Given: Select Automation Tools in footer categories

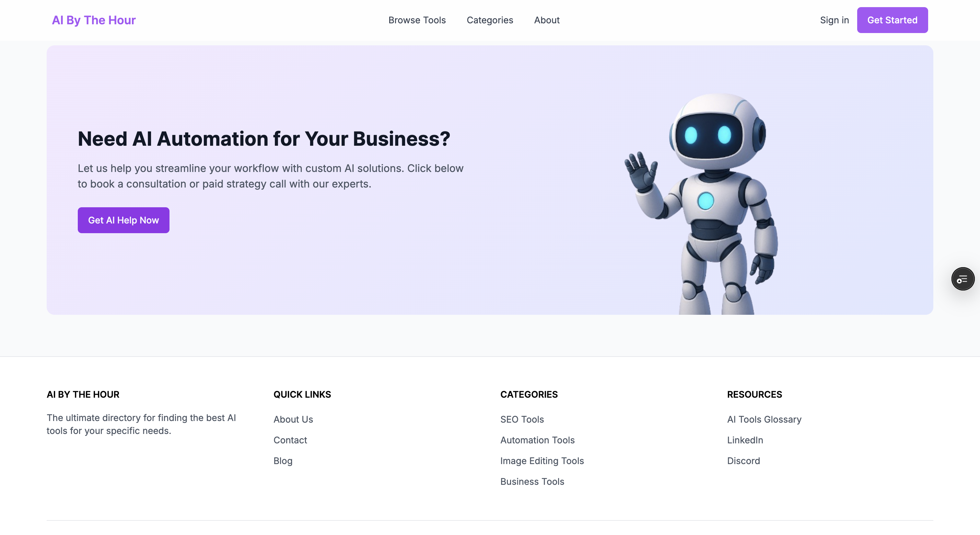Looking at the screenshot, I should pyautogui.click(x=537, y=440).
